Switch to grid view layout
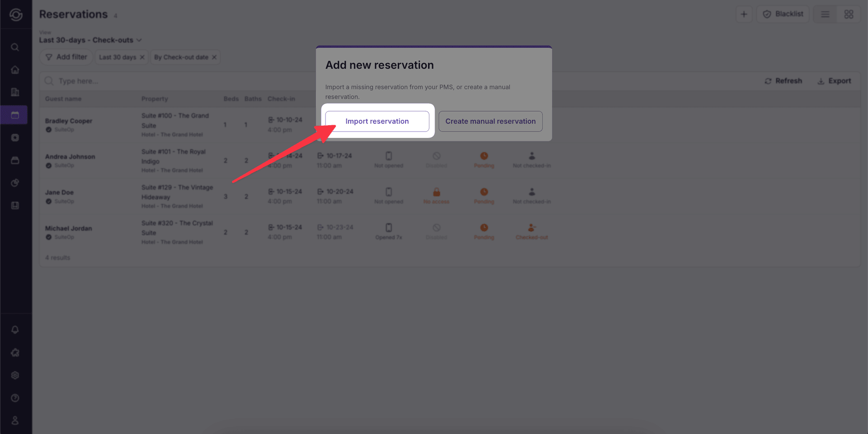868x434 pixels. (x=849, y=14)
